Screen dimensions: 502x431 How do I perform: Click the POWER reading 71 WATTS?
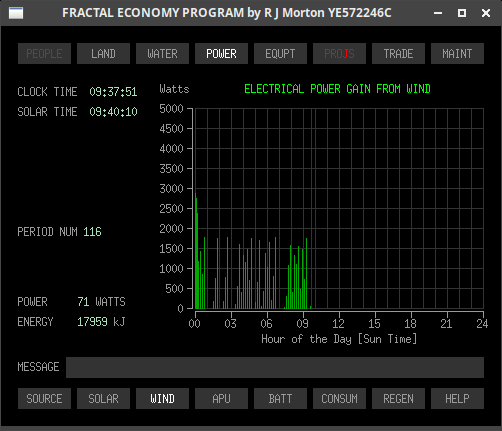101,302
